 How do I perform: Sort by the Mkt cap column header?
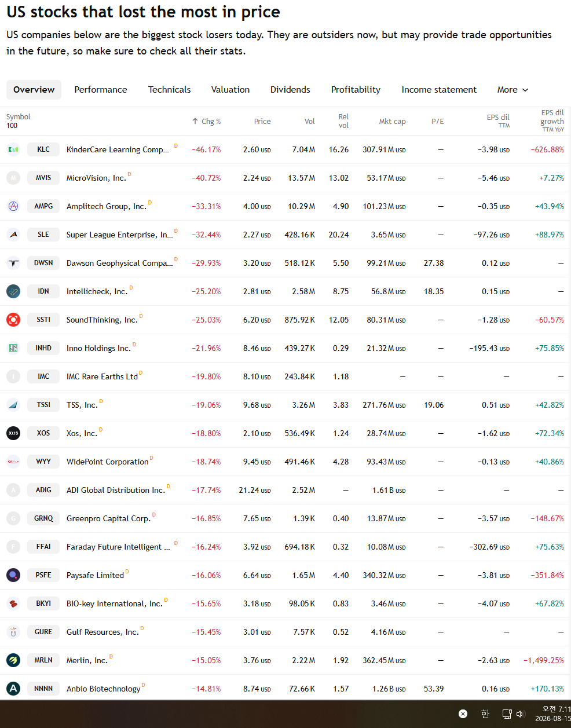392,122
